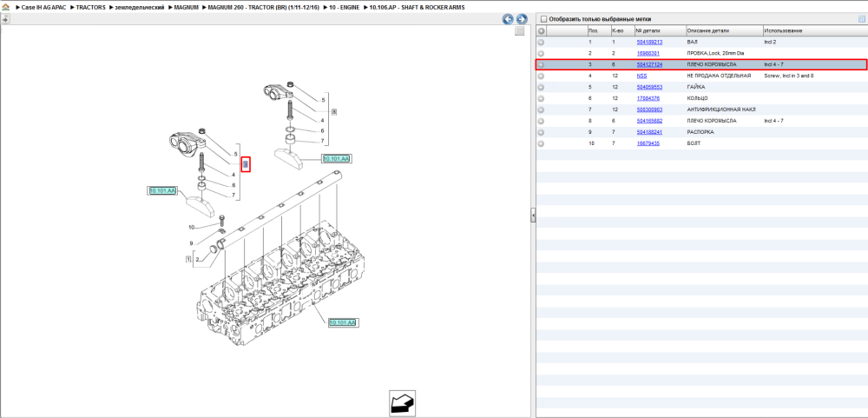Screen dimensions: 868x418
Task: Select the ГАЙКА description cell
Action: pos(696,87)
